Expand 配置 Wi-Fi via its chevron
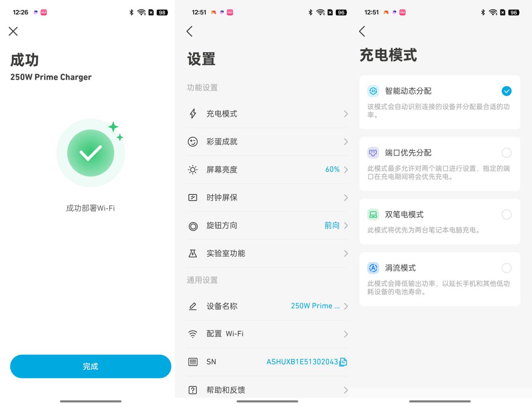This screenshot has height=406, width=532. [x=346, y=334]
